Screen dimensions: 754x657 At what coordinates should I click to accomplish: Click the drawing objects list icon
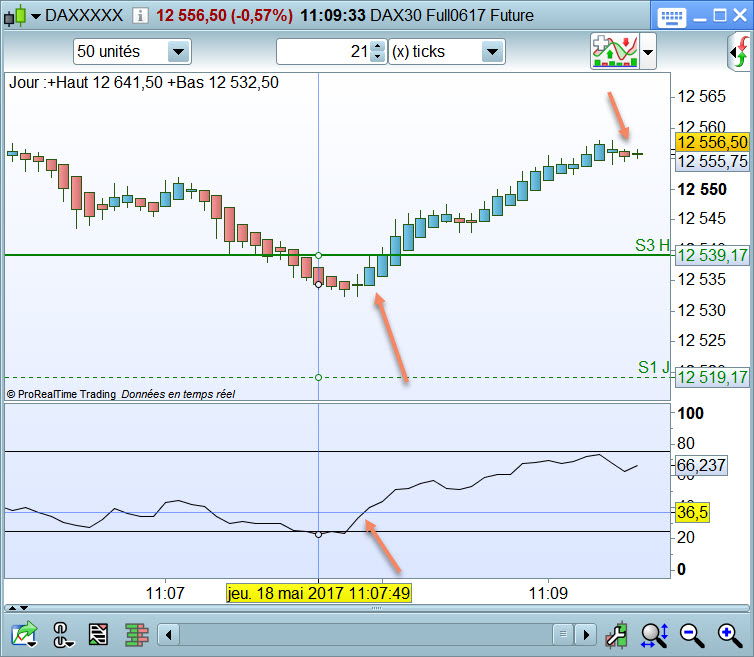point(99,634)
